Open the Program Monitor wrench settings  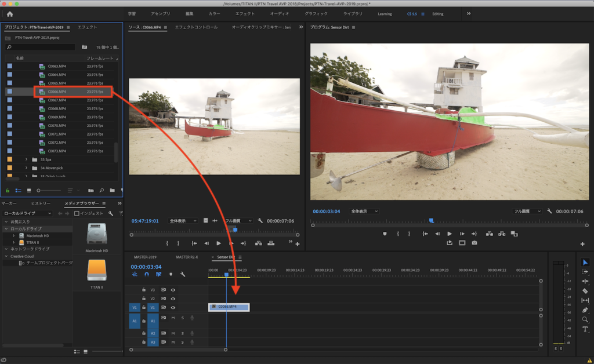[549, 212]
